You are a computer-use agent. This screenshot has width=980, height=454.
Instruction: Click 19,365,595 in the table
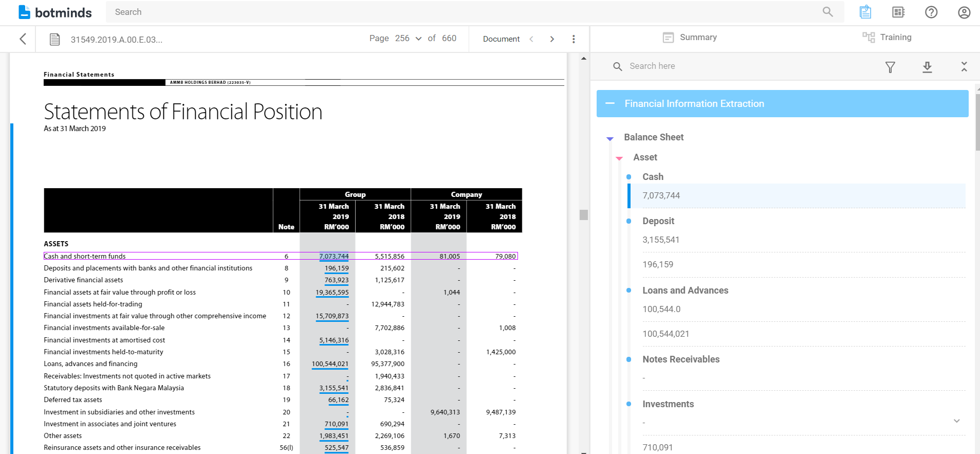point(332,292)
